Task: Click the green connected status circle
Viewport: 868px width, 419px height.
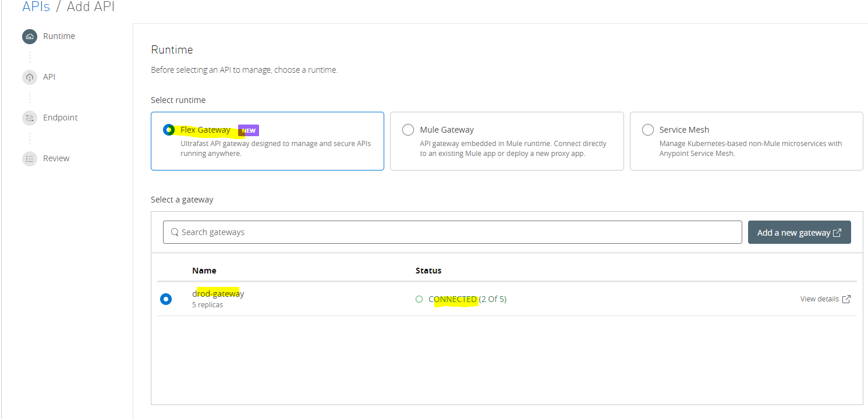Action: [x=419, y=299]
